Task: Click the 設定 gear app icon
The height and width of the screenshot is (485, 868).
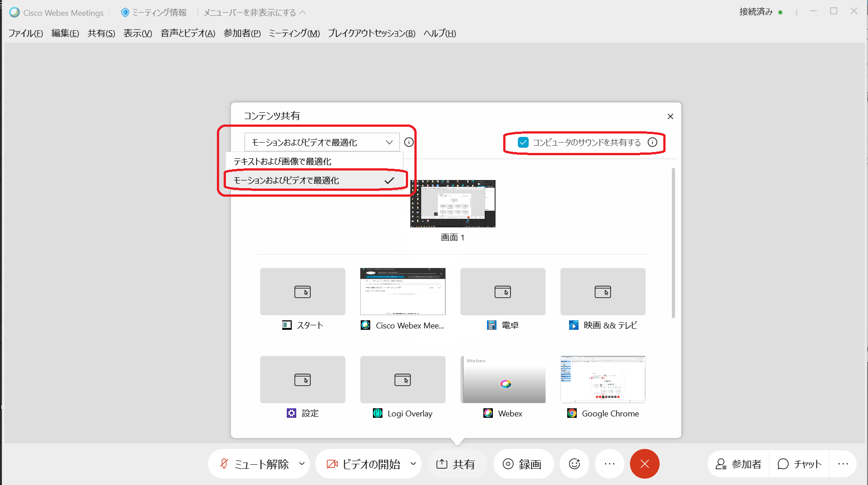Action: tap(292, 413)
